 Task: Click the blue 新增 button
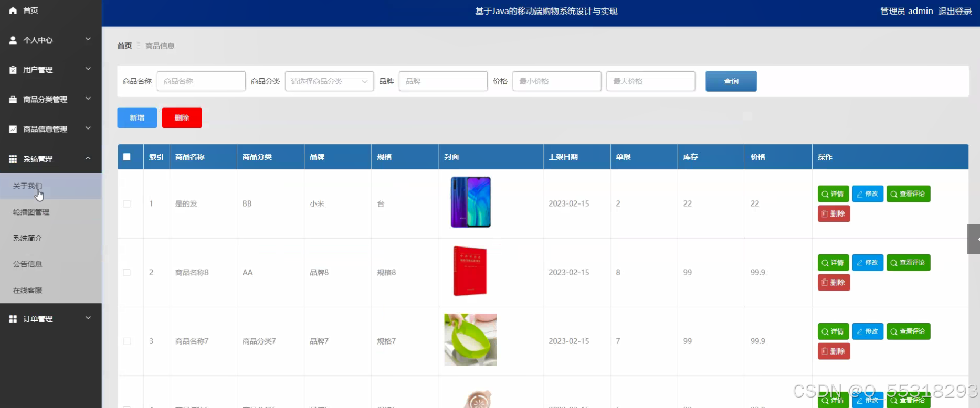click(137, 117)
